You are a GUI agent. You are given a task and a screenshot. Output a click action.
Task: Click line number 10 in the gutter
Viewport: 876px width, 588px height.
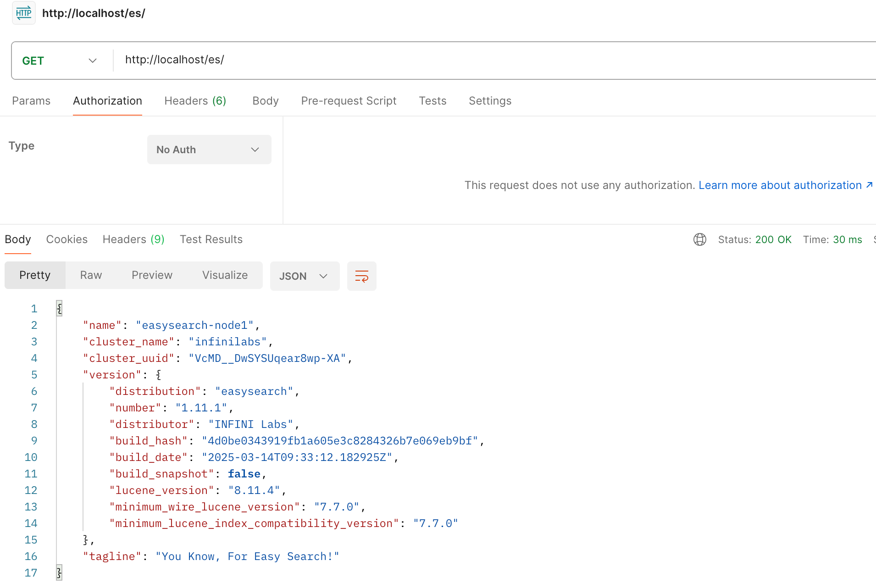click(x=31, y=457)
